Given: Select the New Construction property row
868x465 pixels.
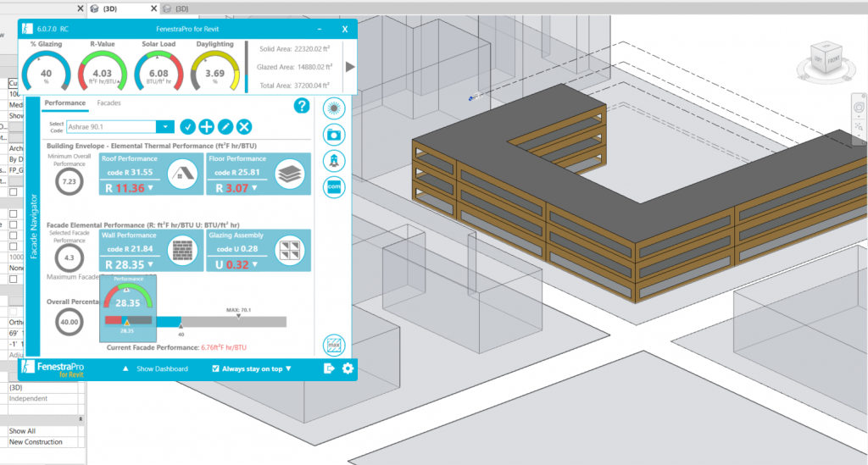Looking at the screenshot, I should click(43, 442).
